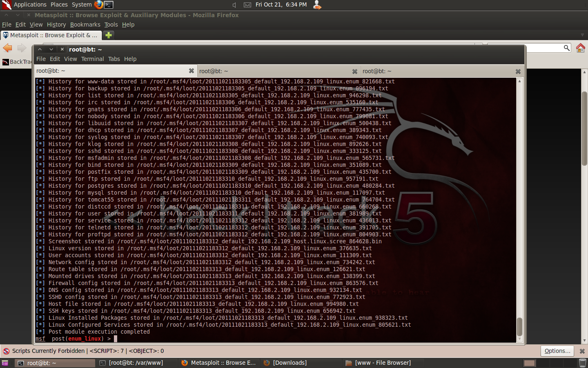This screenshot has width=588, height=368.
Task: Click the user session icon beside the clock
Action: [317, 4]
